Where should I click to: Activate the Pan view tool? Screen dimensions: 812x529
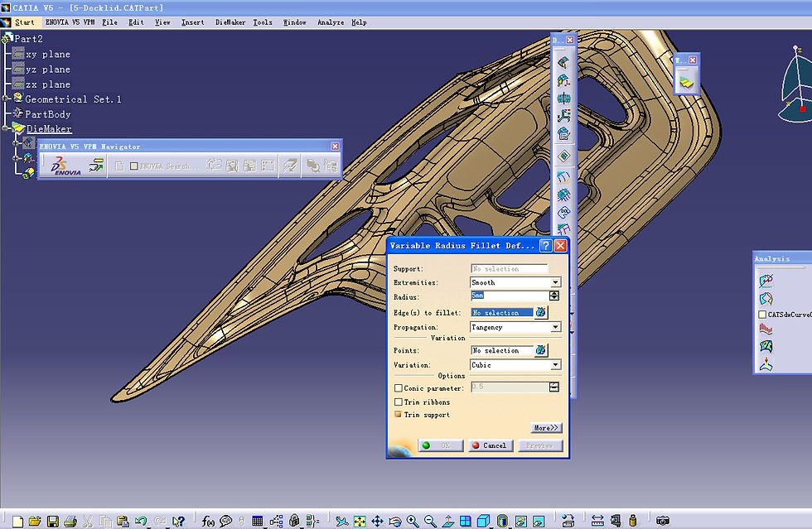tap(377, 521)
